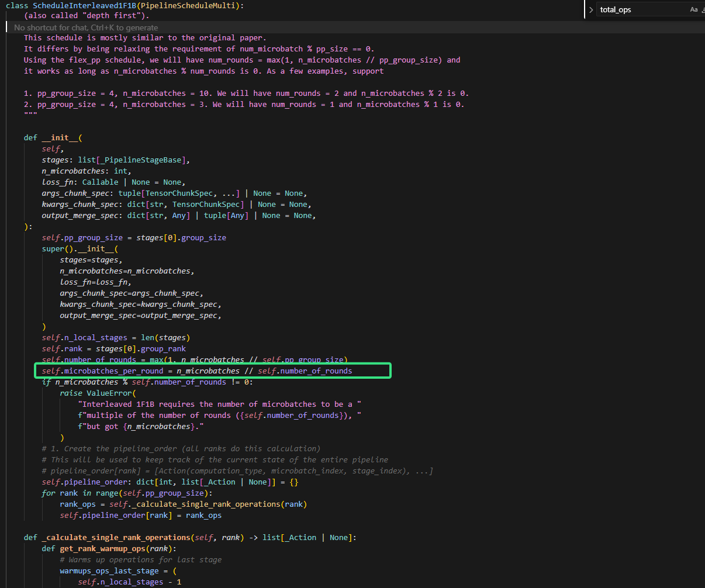Click the output_merge_spec parameter in signature
Image resolution: width=705 pixels, height=588 pixels.
80,216
